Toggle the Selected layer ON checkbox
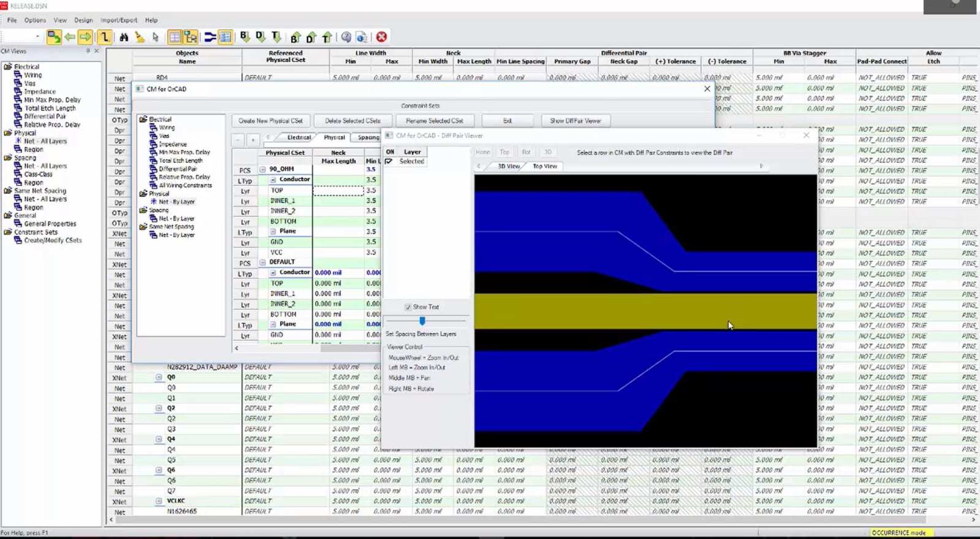This screenshot has width=980, height=539. (389, 161)
